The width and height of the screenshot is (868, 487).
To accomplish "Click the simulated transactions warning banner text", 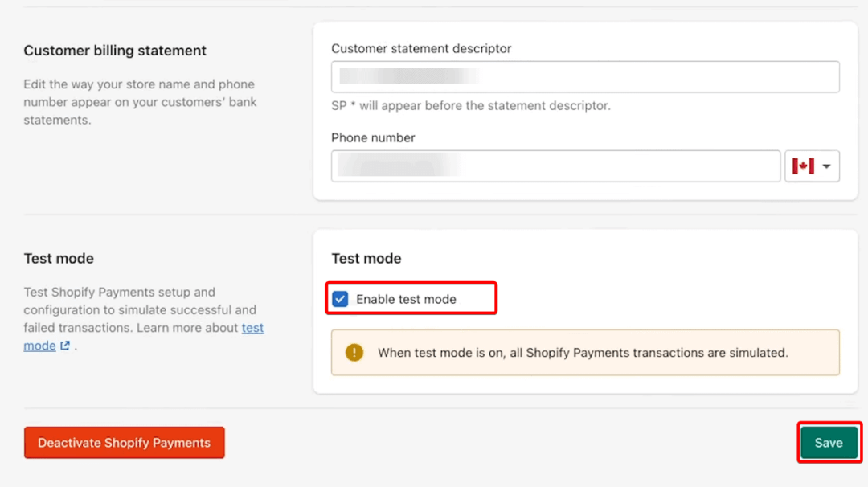I will [583, 352].
